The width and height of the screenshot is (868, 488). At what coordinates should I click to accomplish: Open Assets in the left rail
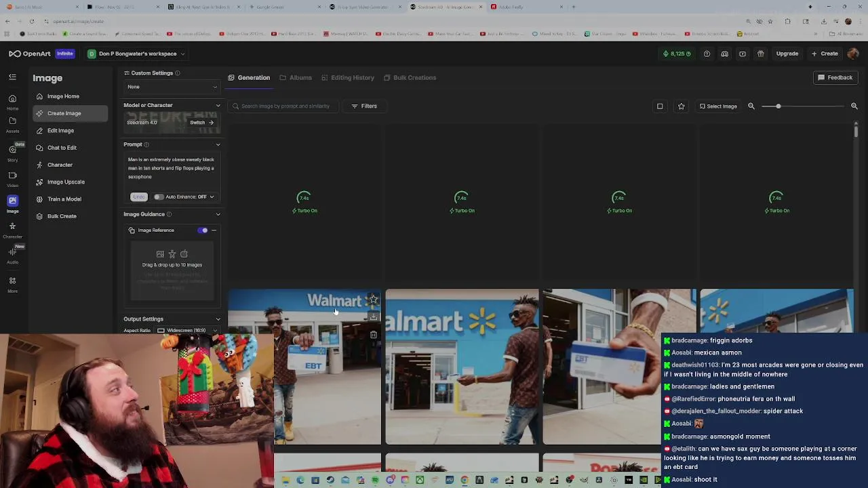pos(12,125)
